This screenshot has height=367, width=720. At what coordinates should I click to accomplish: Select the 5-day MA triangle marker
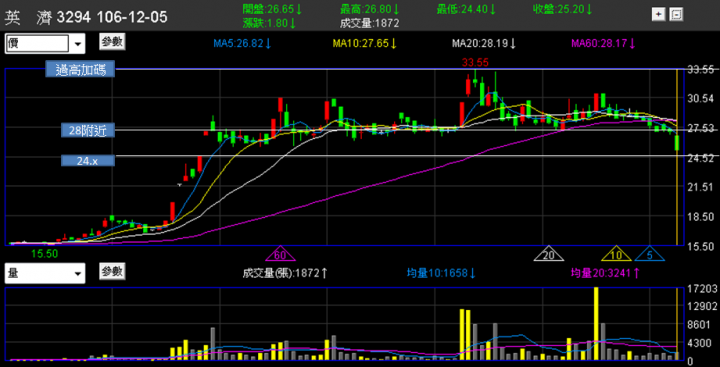[650, 254]
